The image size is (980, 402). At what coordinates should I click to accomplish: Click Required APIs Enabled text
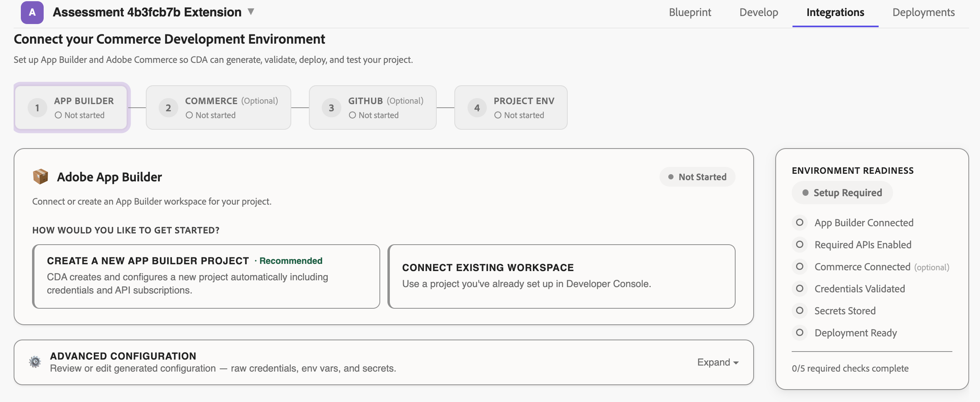863,245
